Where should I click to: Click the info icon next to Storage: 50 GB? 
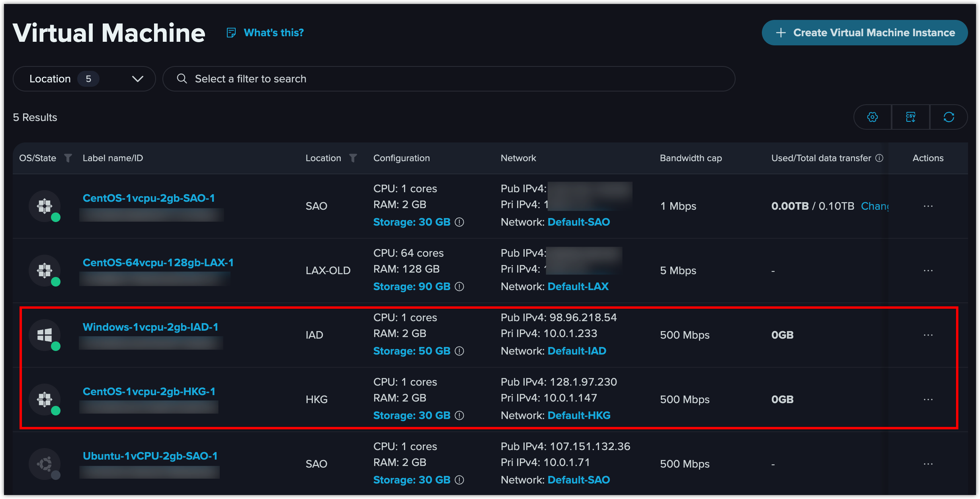[459, 351]
